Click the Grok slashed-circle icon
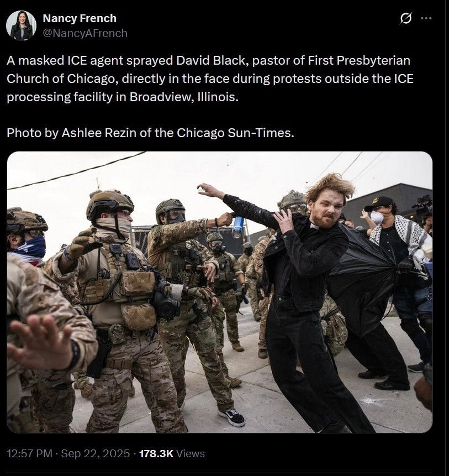 [x=405, y=18]
